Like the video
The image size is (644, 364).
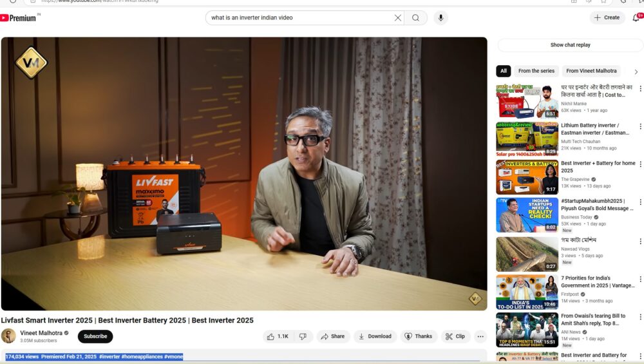pos(278,336)
